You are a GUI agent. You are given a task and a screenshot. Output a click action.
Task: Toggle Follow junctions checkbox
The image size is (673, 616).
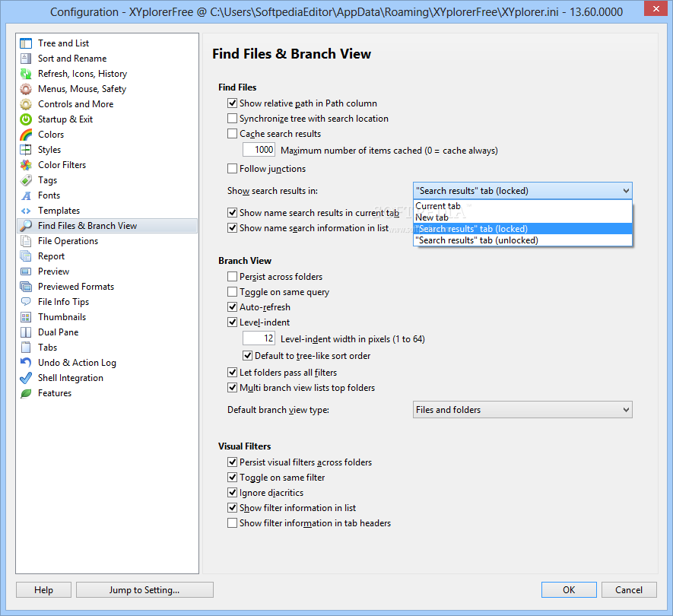(x=232, y=169)
